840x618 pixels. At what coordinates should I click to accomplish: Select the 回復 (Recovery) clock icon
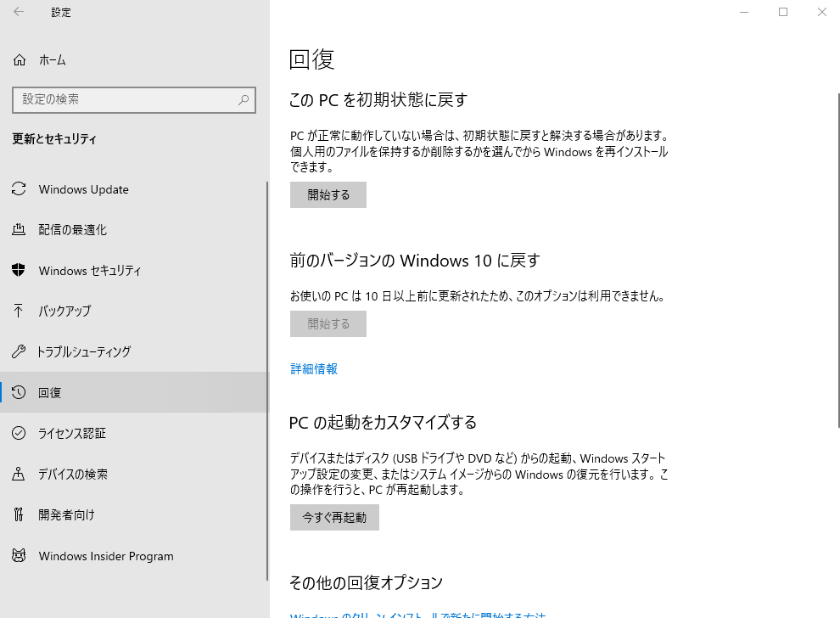click(x=19, y=392)
